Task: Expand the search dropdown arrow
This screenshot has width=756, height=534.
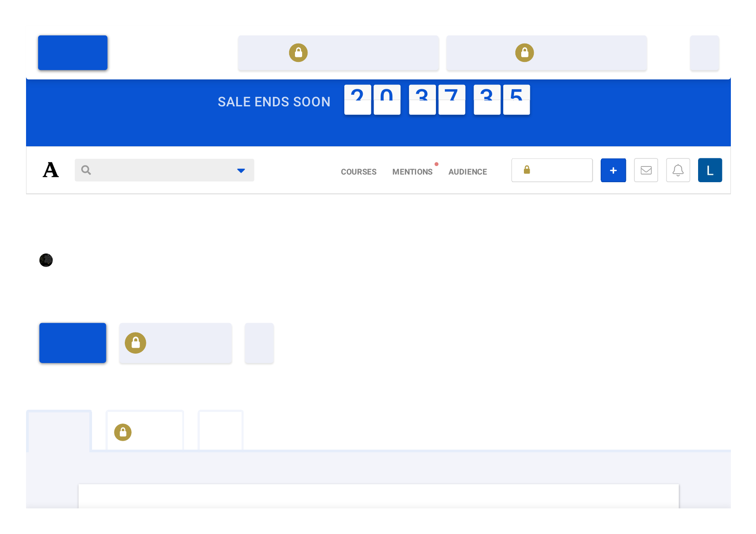Action: [x=241, y=171]
